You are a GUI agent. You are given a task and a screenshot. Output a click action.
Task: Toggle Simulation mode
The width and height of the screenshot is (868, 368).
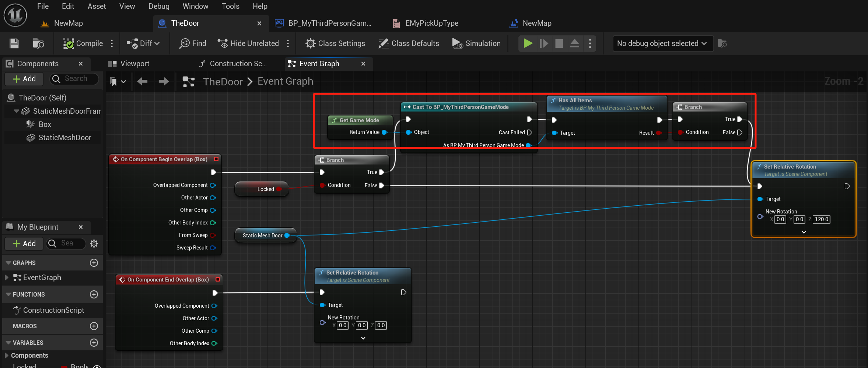[476, 43]
